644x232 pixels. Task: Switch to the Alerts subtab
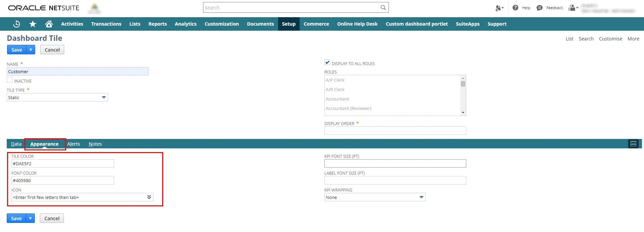[74, 144]
